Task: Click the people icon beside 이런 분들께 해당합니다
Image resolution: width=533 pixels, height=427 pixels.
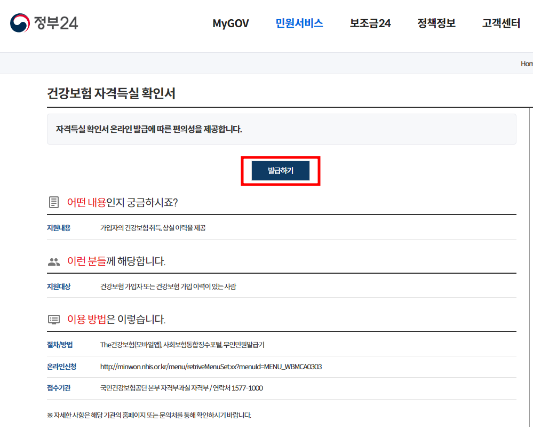Action: pos(54,261)
